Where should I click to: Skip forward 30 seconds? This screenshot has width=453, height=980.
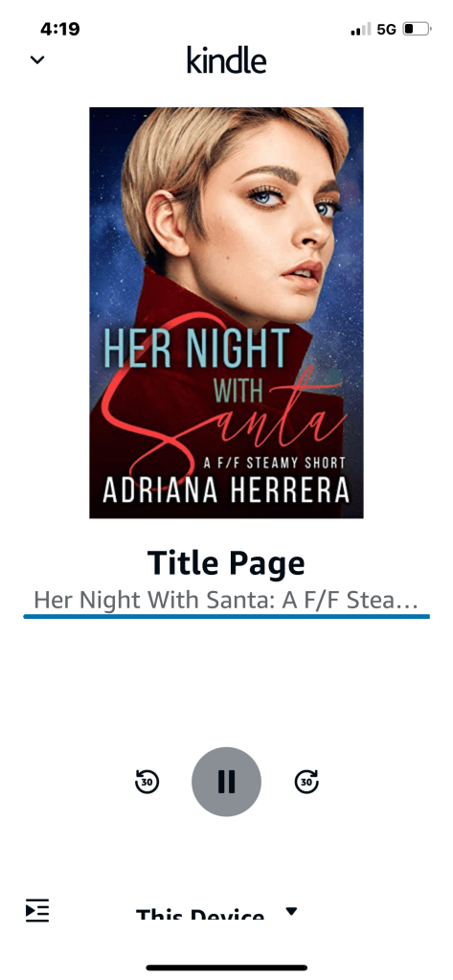[x=306, y=782]
